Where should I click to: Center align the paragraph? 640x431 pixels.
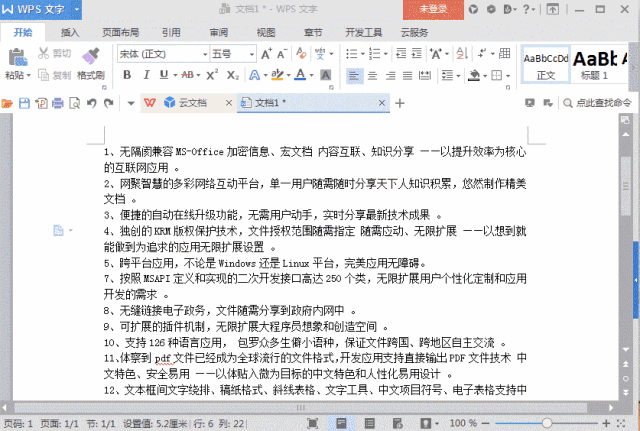(372, 76)
